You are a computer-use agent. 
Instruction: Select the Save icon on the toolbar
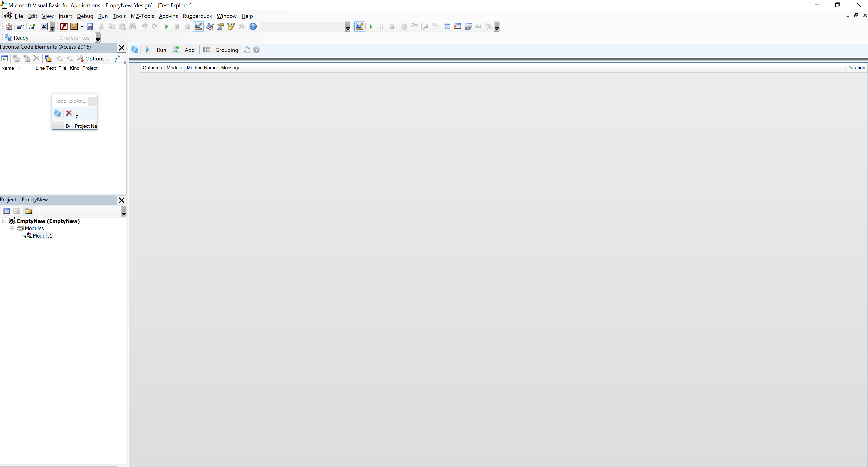(x=90, y=26)
